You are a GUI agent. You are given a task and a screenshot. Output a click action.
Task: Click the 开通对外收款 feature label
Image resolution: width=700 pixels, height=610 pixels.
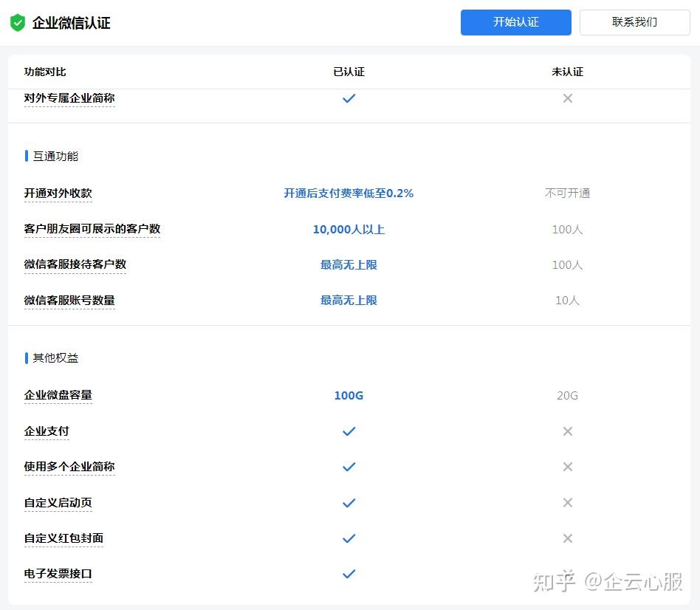coord(58,193)
